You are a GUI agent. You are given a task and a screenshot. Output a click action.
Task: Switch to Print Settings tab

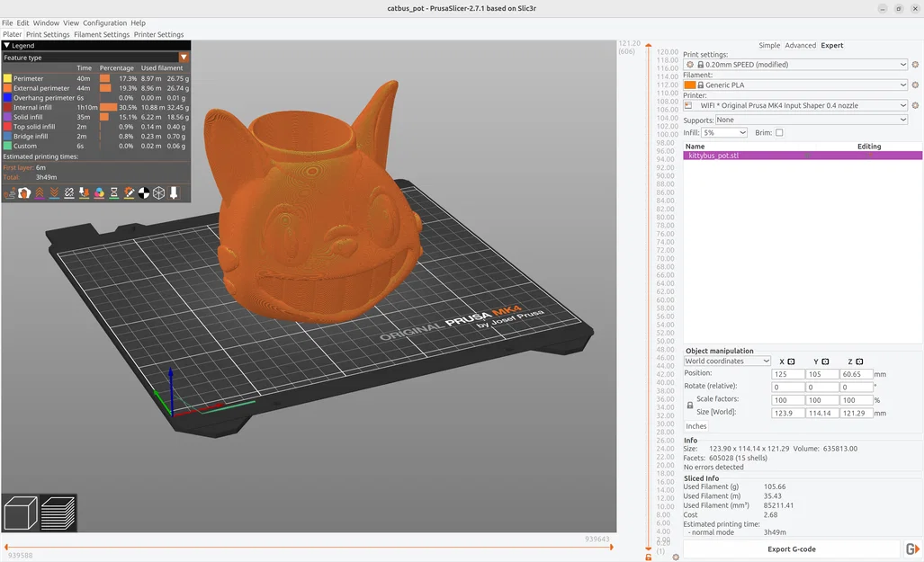[x=48, y=35]
